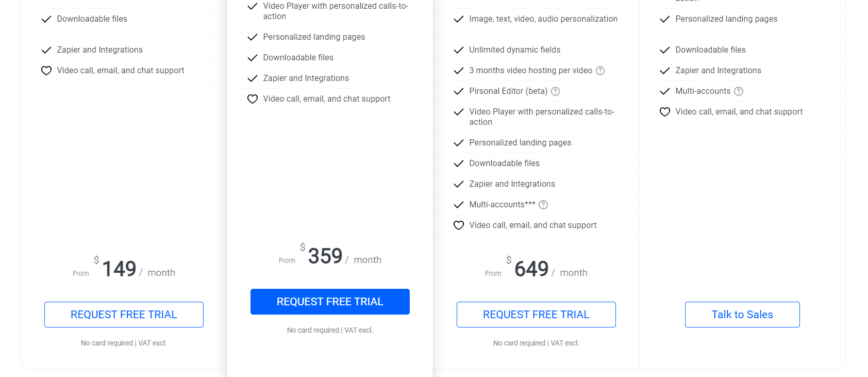
Task: Select the Video Player with personalized calls-to-action row
Action: tap(541, 117)
